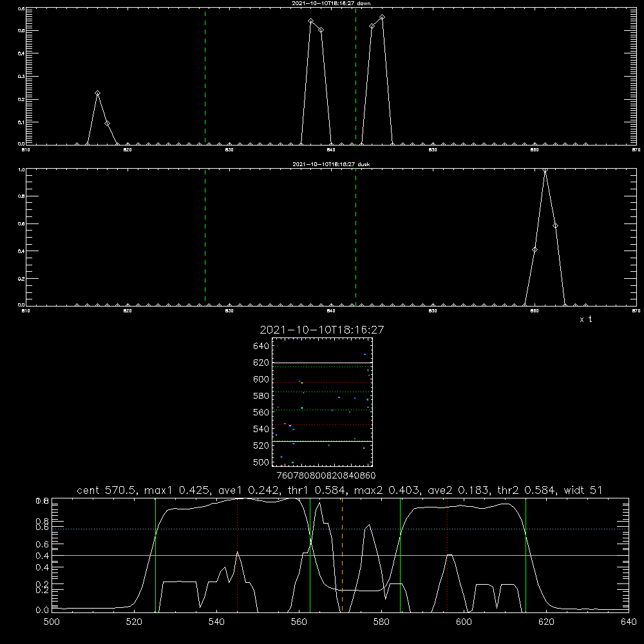Click the 'thr2 0.584' value in stats line

click(x=527, y=490)
